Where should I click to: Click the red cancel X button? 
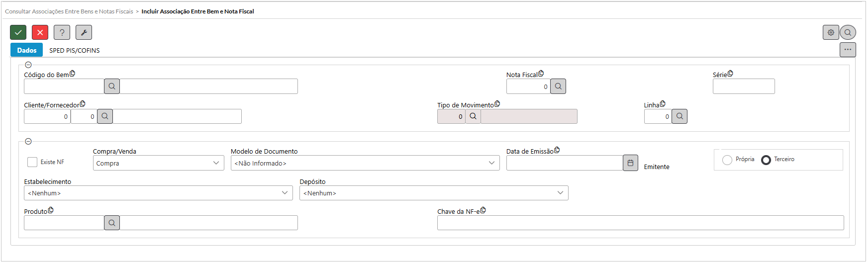(x=40, y=32)
